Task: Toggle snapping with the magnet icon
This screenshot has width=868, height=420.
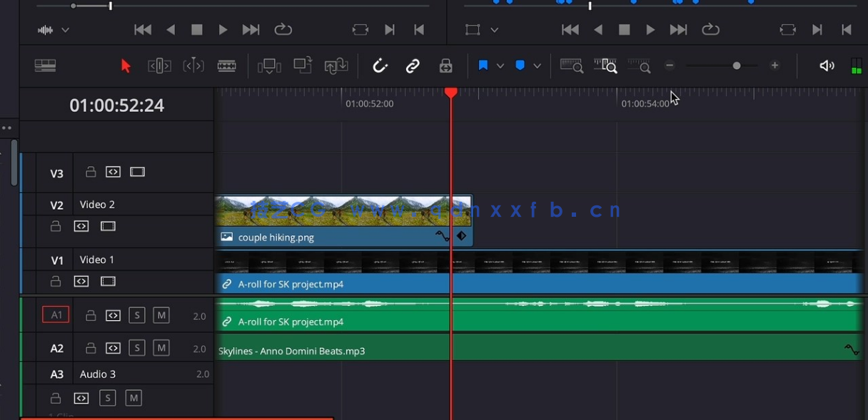Action: [380, 65]
